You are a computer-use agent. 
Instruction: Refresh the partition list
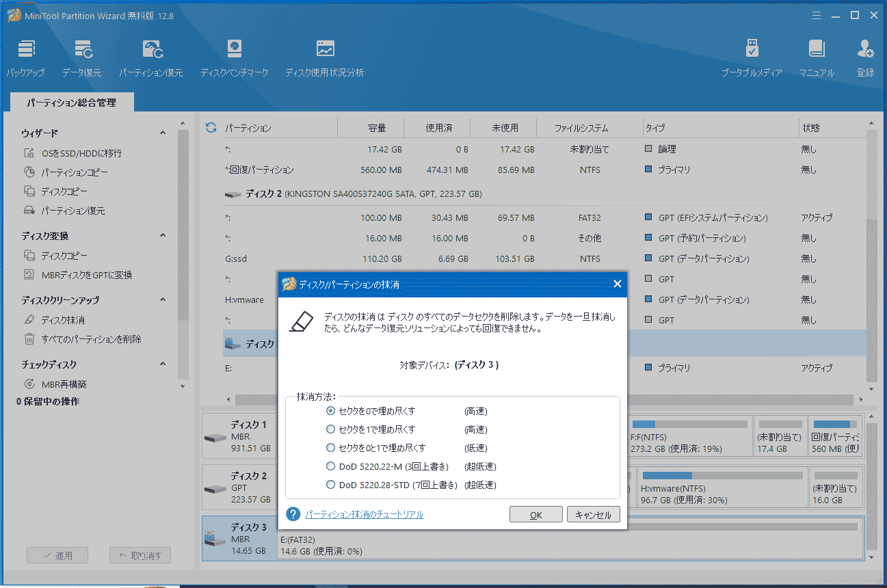point(211,128)
